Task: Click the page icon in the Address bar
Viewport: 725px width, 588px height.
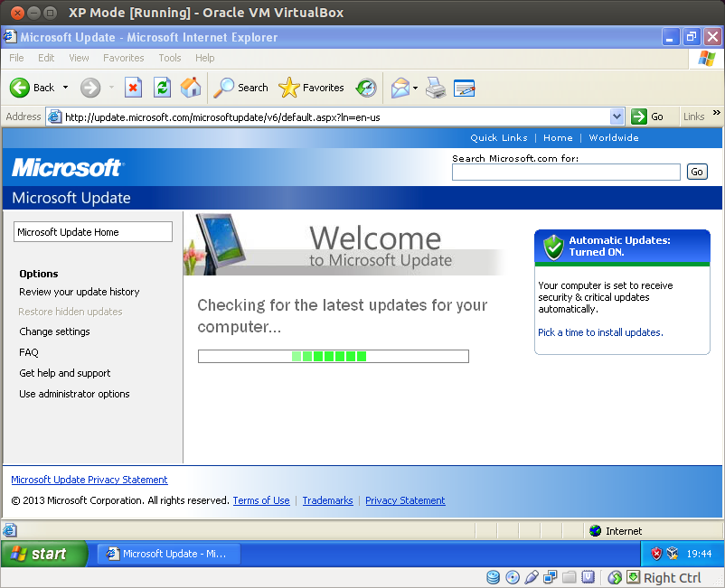Action: 54,117
